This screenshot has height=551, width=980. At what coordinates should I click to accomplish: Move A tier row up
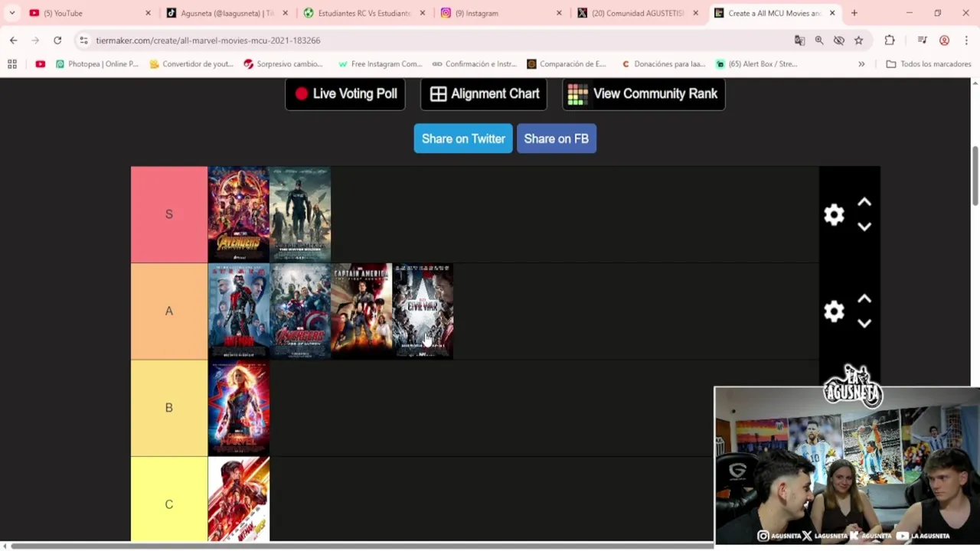click(864, 298)
